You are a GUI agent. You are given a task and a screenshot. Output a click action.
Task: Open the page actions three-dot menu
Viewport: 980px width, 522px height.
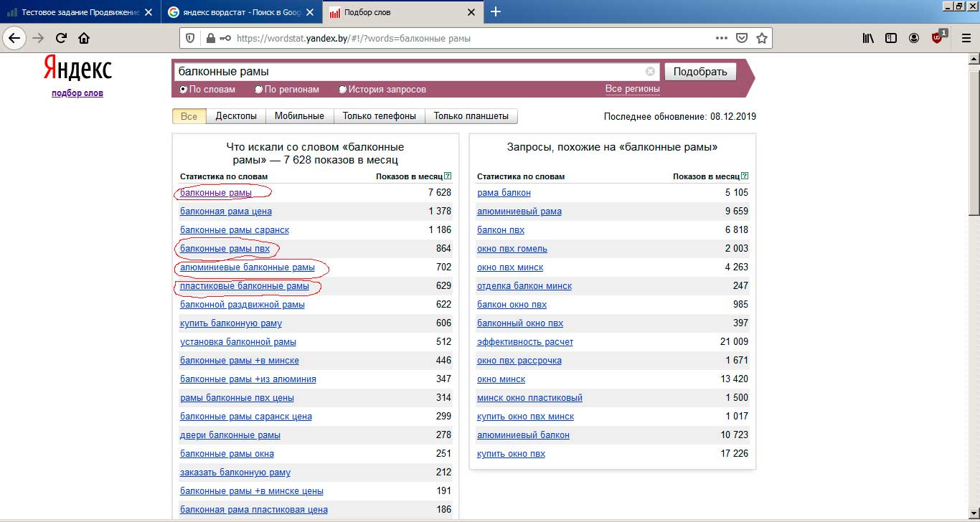[722, 38]
